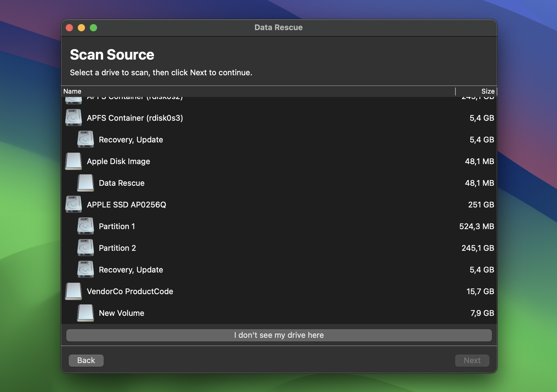
Task: Zoom the Data Rescue window with green button
Action: click(x=93, y=28)
